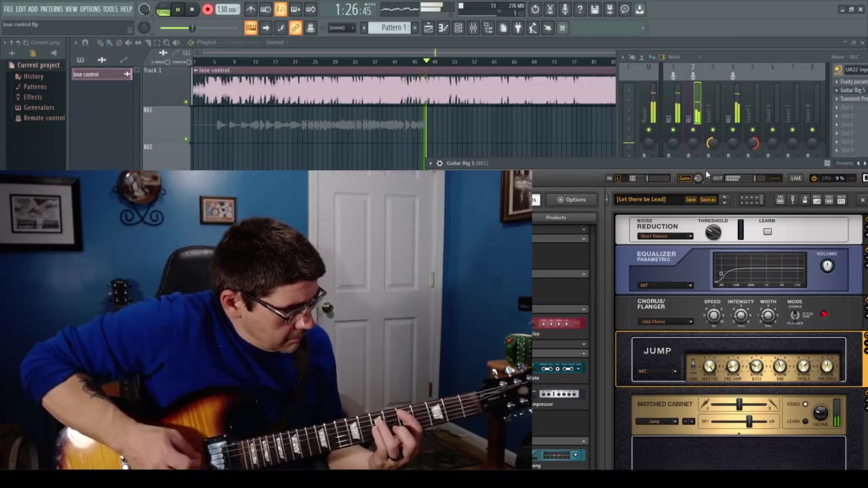Toggle multilink to controllers link icon
Screen dimensions: 868x488
[x=295, y=28]
